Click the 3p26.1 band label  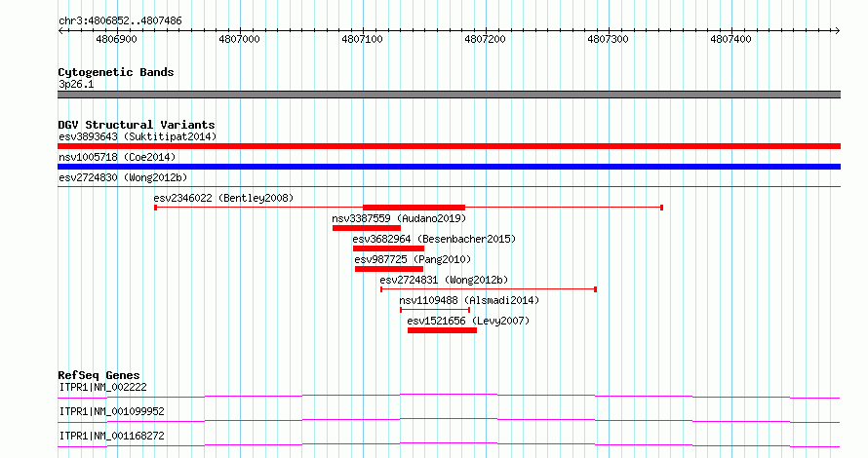pyautogui.click(x=76, y=84)
